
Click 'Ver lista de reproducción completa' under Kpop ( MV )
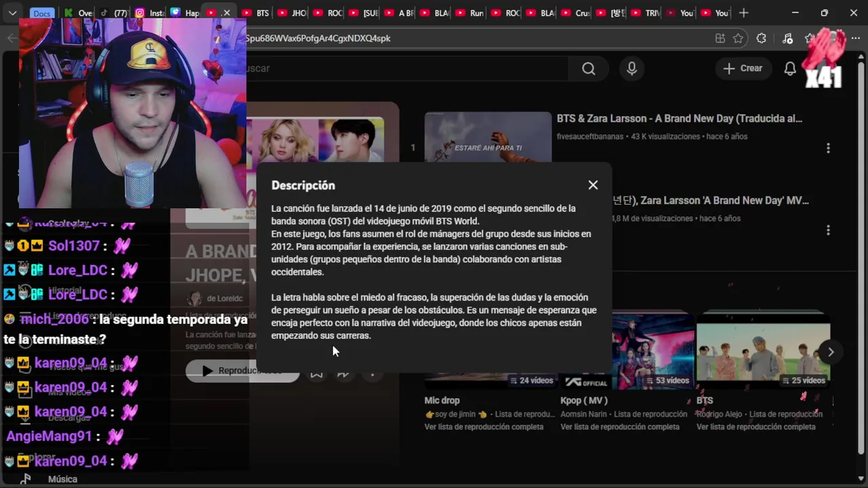pos(620,427)
